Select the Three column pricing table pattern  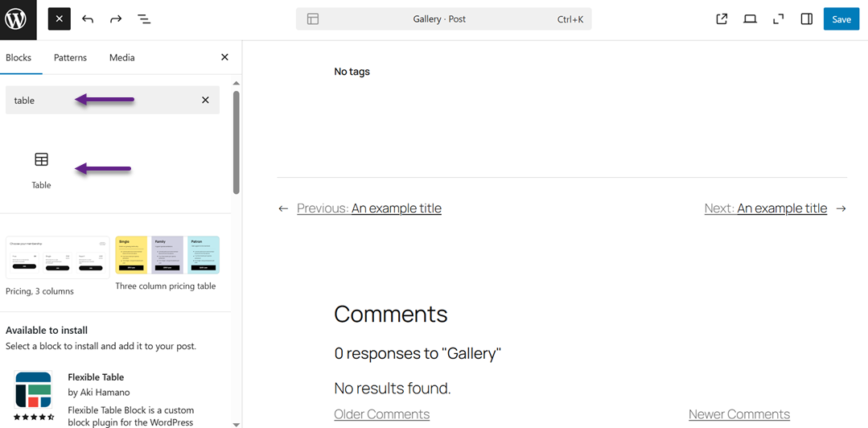(167, 255)
